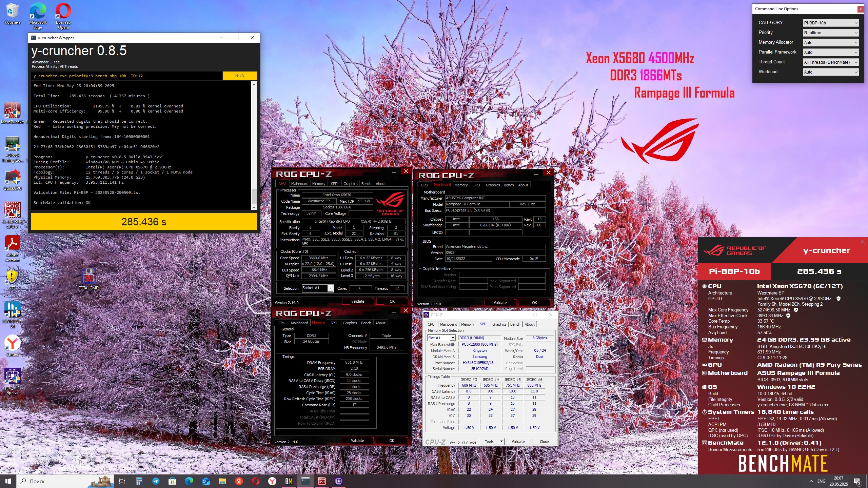Close the Command Line Options panel
The image size is (868, 488).
pyautogui.click(x=861, y=9)
